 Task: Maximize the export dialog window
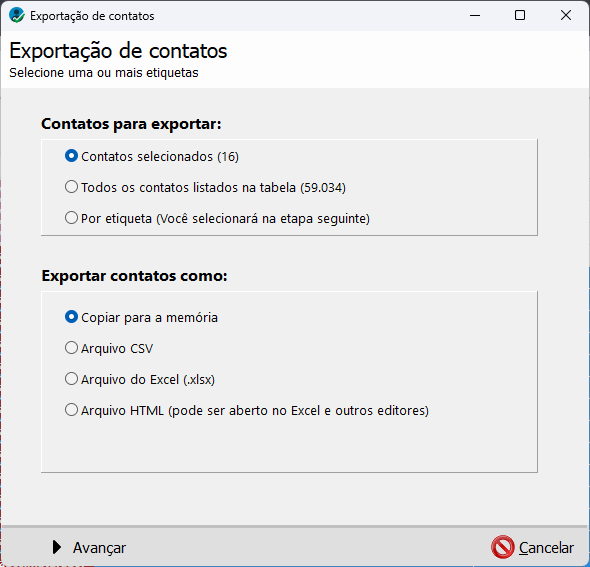520,15
